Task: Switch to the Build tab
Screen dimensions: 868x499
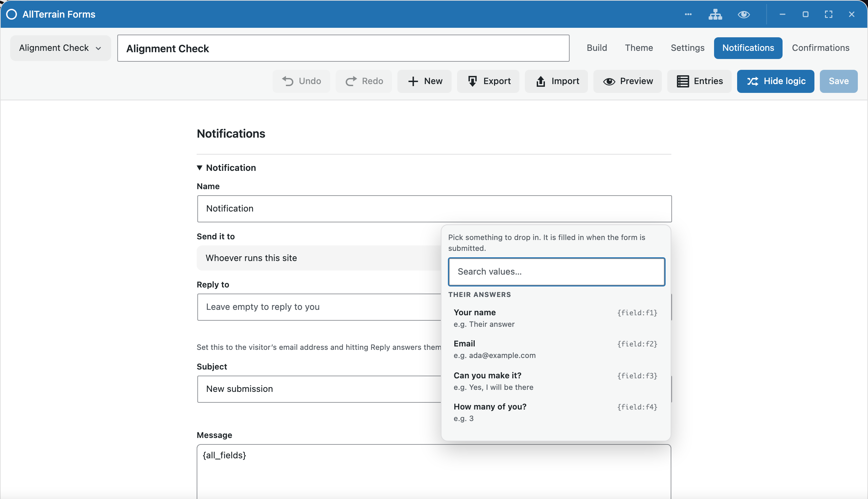Action: [597, 48]
